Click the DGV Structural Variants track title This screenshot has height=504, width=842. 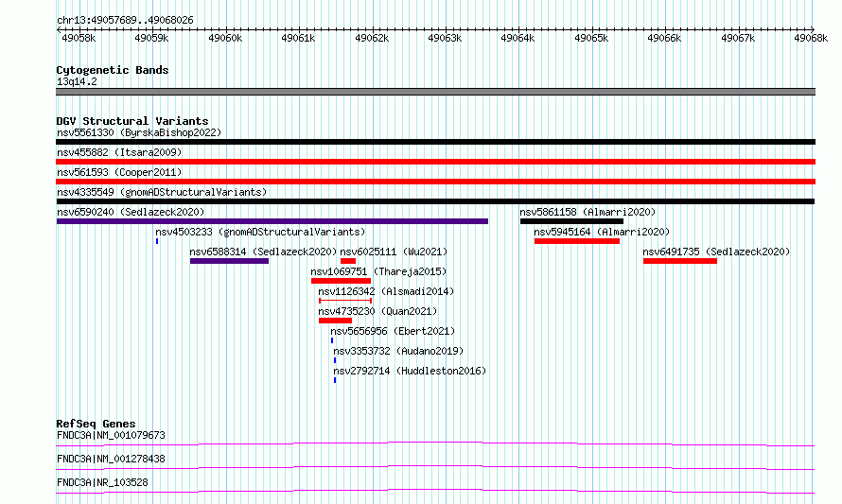132,121
